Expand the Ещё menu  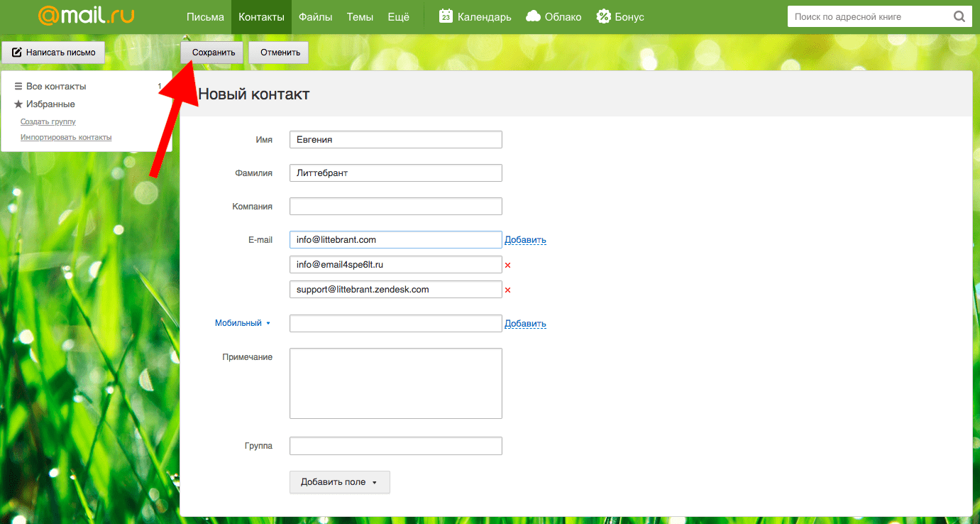tap(398, 17)
